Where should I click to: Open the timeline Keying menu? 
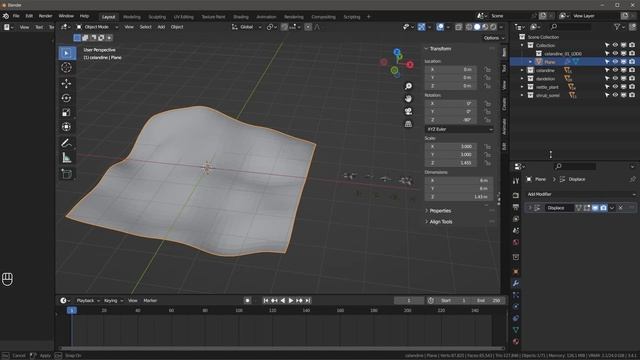[113, 300]
